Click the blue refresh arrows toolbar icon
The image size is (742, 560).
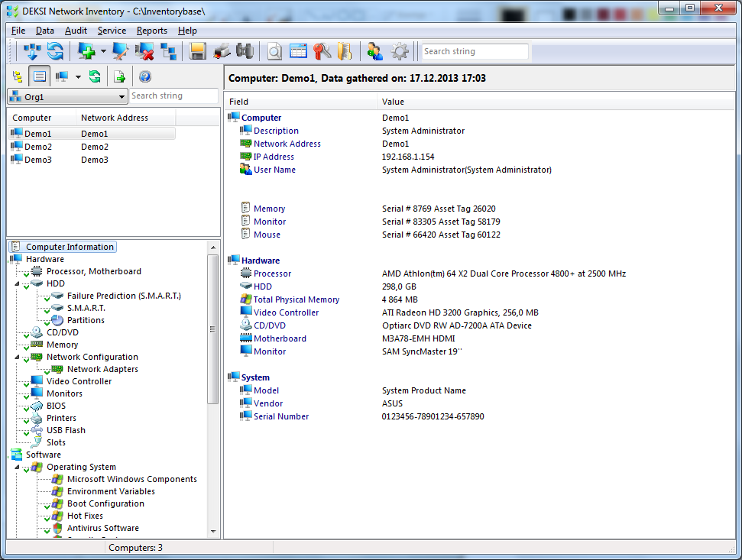[x=55, y=51]
